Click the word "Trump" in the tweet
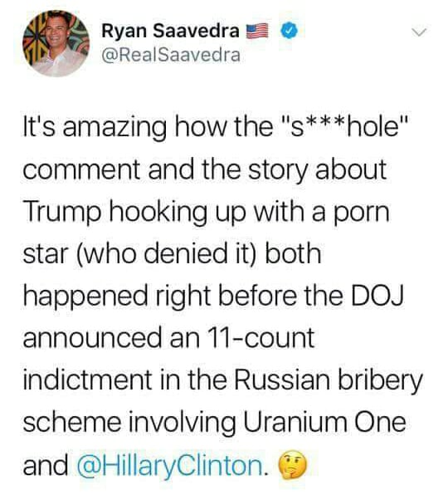The image size is (448, 495). point(61,213)
